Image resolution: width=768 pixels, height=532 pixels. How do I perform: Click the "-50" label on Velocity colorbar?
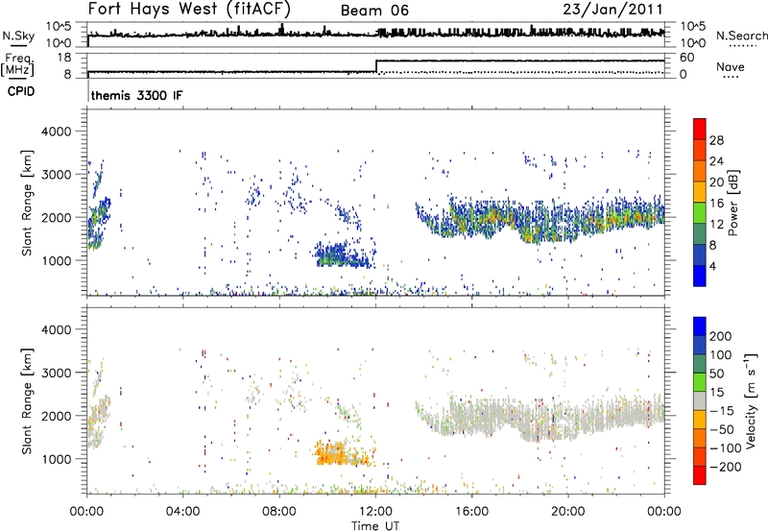(722, 429)
